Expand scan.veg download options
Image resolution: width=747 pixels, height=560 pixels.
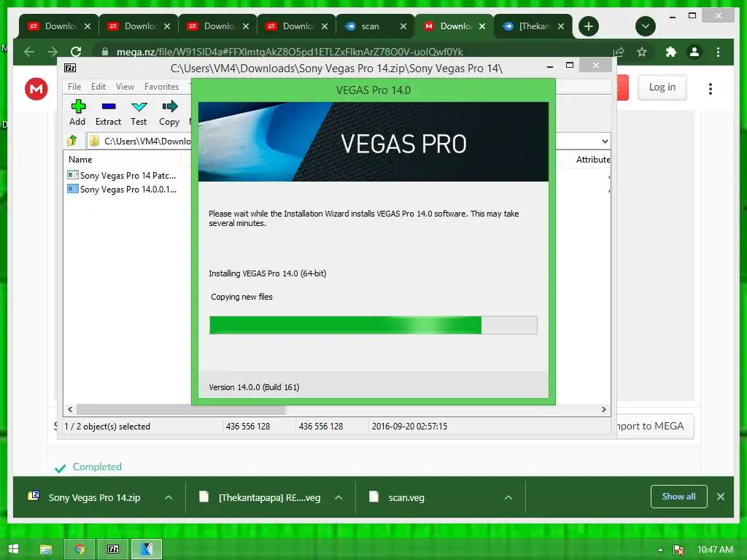click(508, 497)
